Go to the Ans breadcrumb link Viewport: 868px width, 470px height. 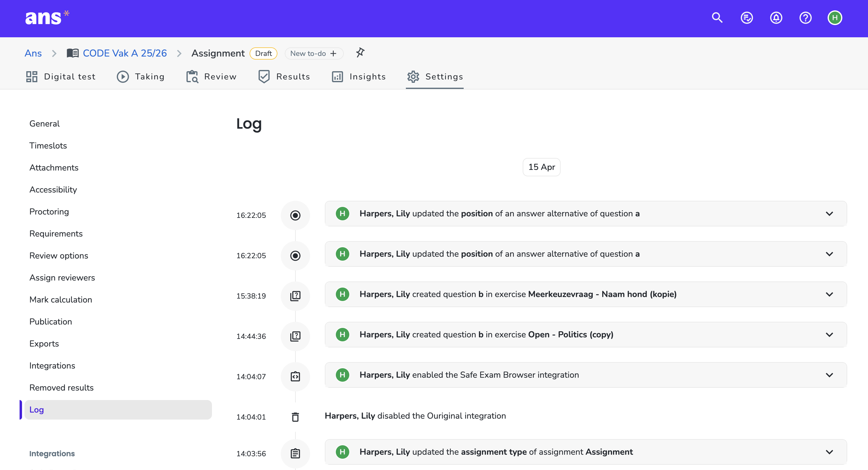[x=33, y=53]
